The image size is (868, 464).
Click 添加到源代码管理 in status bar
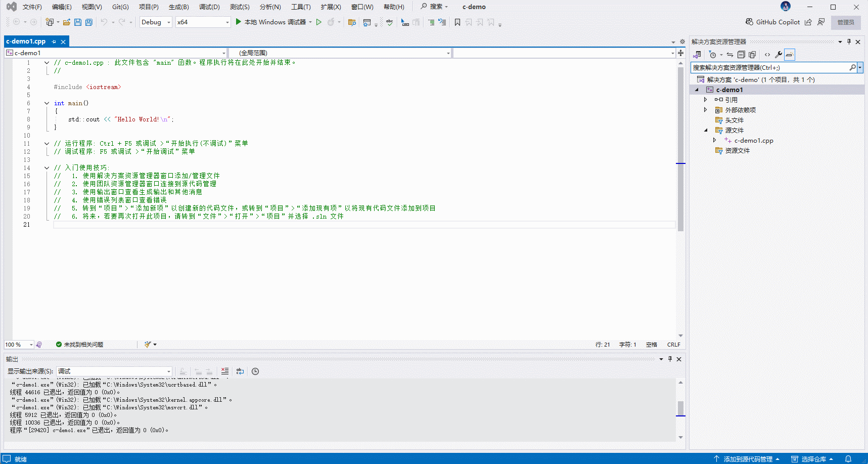[x=747, y=459]
